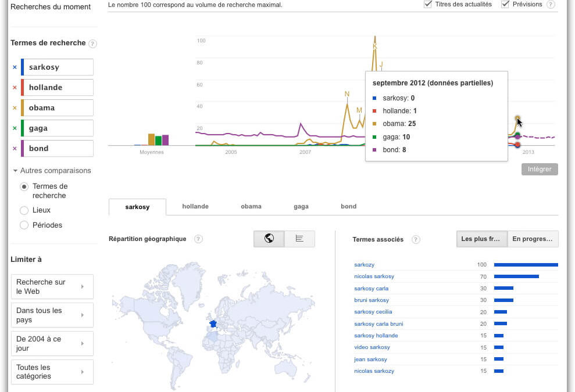This screenshot has width=575, height=392.
Task: Switch to globe map view
Action: pyautogui.click(x=269, y=239)
